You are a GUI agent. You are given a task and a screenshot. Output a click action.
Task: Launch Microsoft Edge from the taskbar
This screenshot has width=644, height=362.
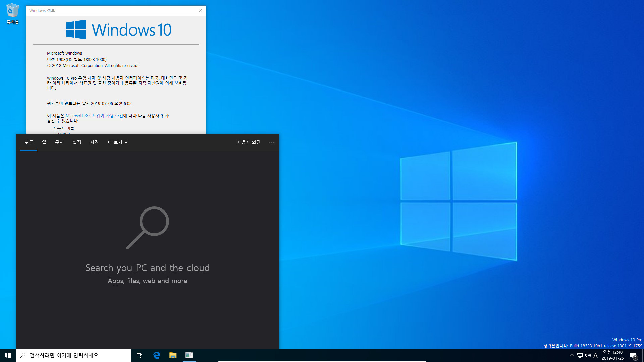tap(157, 355)
